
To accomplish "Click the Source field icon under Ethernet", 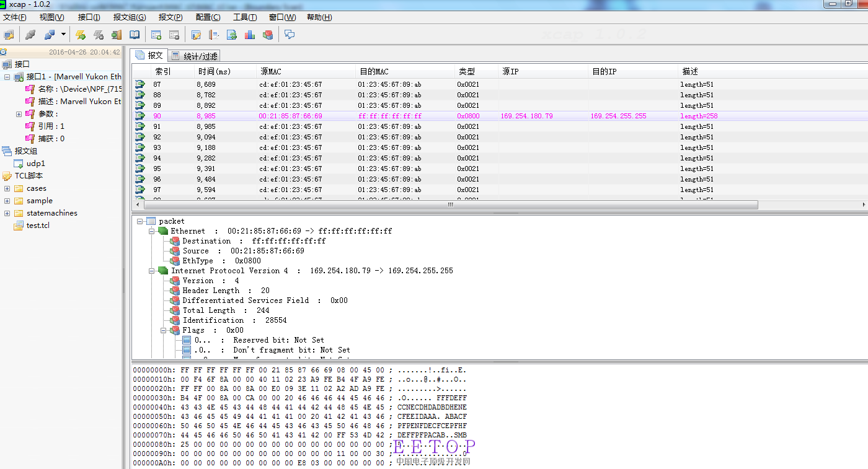I will tap(175, 251).
